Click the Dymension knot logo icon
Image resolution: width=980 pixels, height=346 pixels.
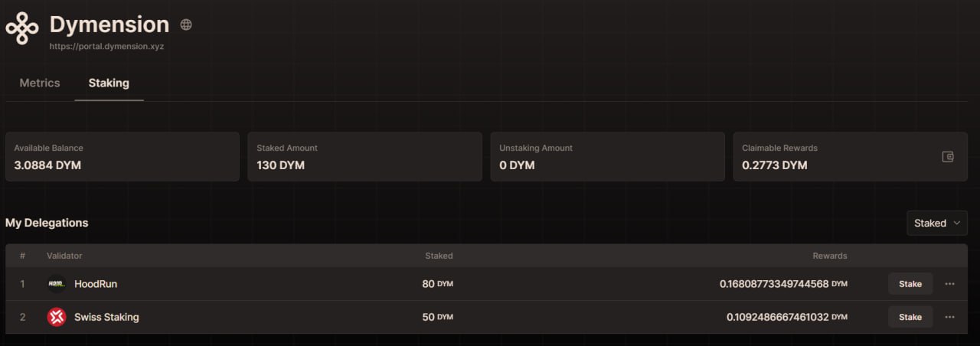point(22,29)
